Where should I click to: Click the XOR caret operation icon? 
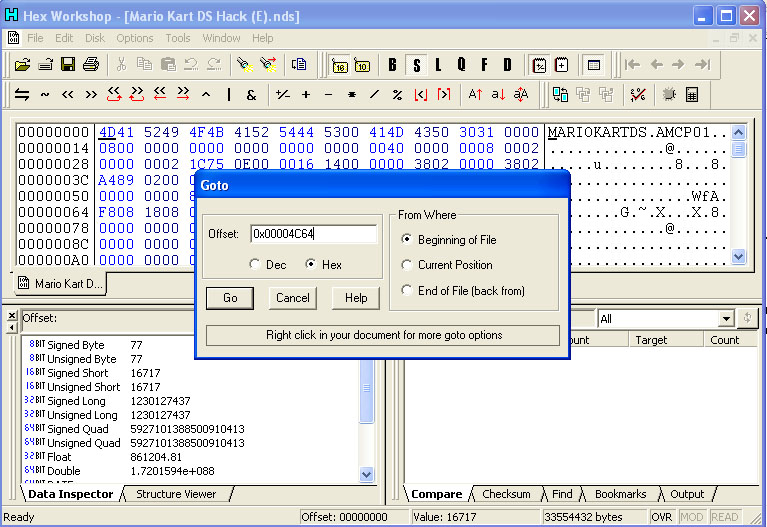pos(206,94)
